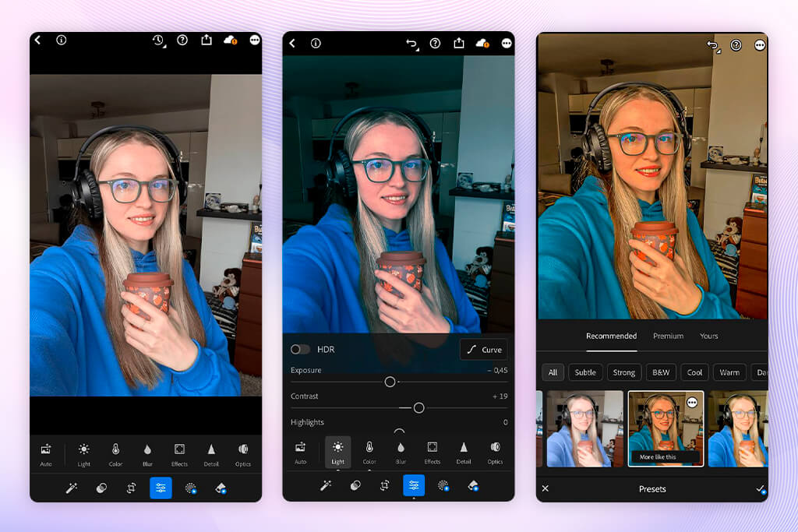The height and width of the screenshot is (532, 798).
Task: Select the Warm preset filter
Action: pyautogui.click(x=729, y=372)
